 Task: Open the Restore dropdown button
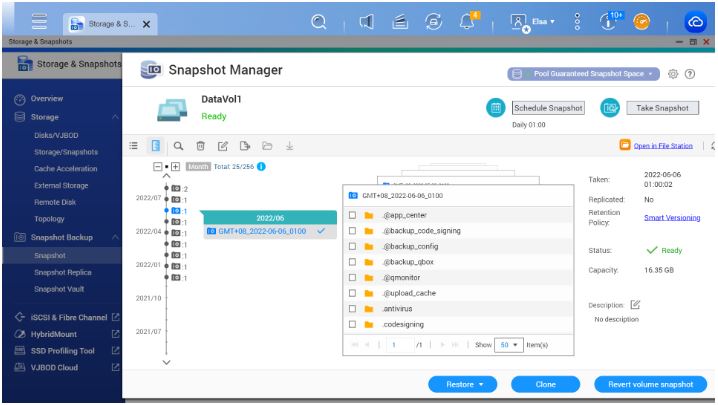click(462, 384)
